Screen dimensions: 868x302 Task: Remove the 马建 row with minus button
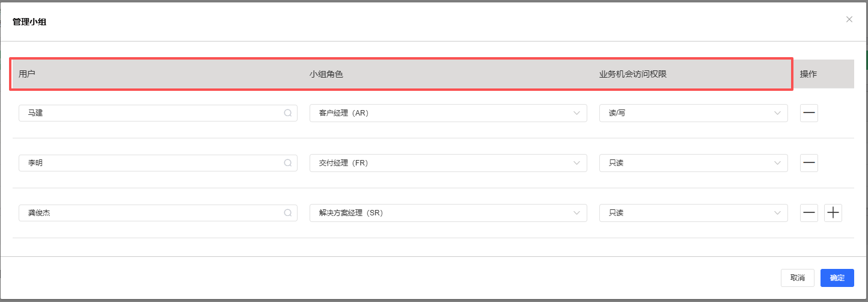(x=808, y=113)
